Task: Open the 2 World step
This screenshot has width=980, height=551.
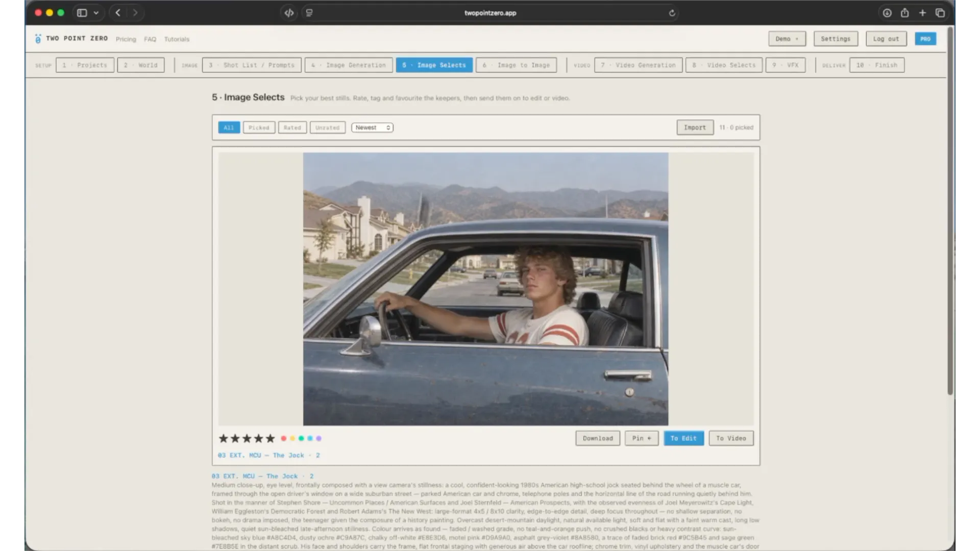Action: point(141,65)
